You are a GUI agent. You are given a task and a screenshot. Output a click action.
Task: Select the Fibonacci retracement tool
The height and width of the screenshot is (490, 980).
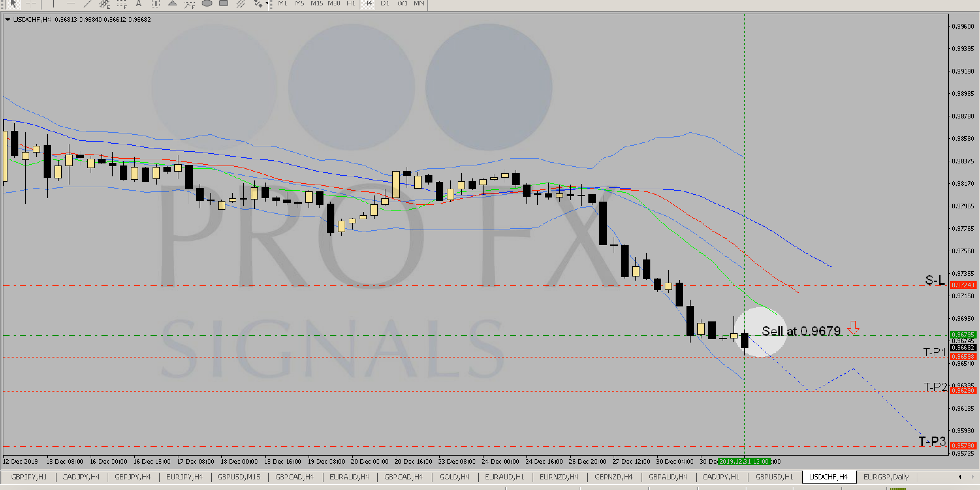(121, 4)
